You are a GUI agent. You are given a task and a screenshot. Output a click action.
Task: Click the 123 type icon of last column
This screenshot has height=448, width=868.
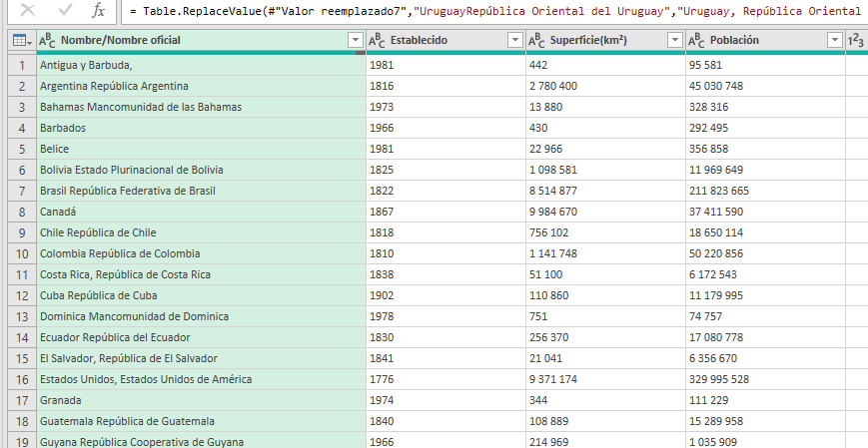click(856, 40)
